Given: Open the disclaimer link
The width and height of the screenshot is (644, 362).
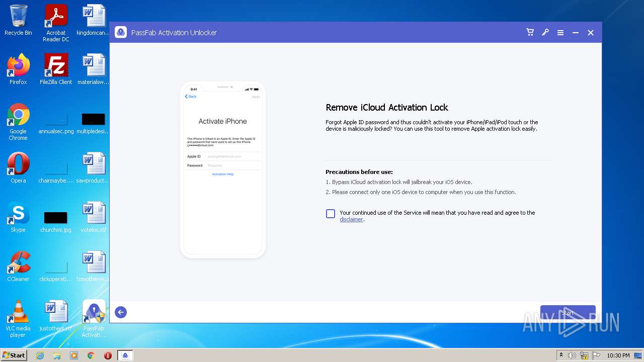Looking at the screenshot, I should (351, 219).
